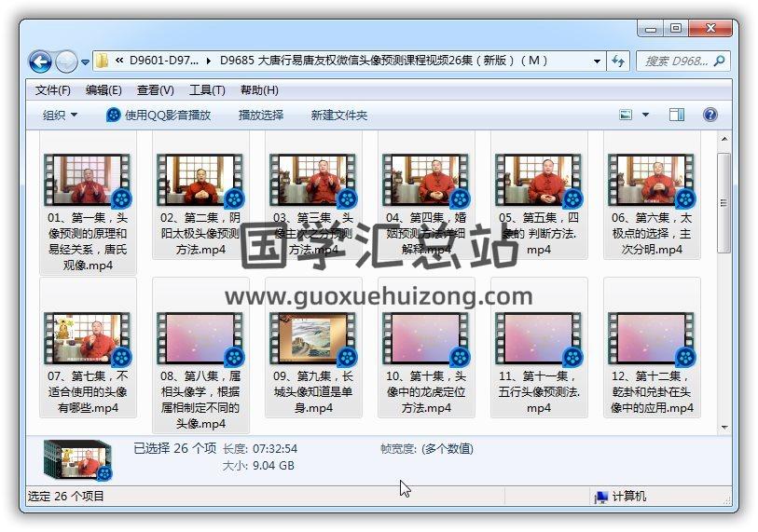758x532 pixels.
Task: Open the recent pages dropdown arrow
Action: point(86,62)
